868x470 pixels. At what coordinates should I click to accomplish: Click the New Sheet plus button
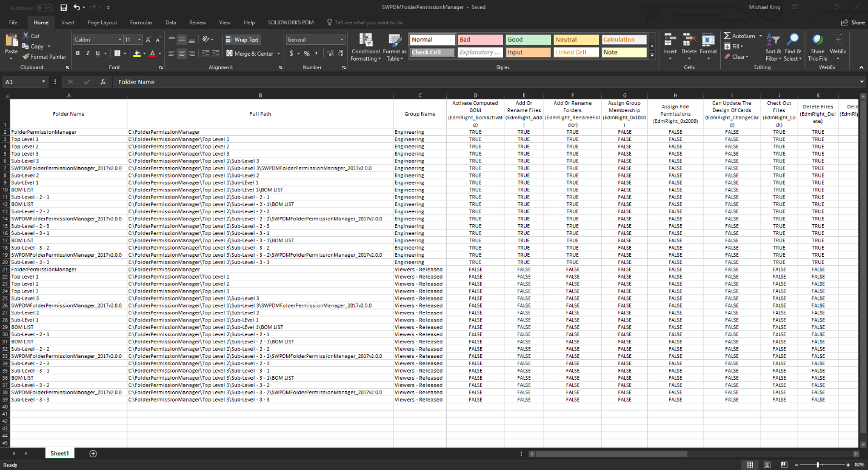pos(93,453)
